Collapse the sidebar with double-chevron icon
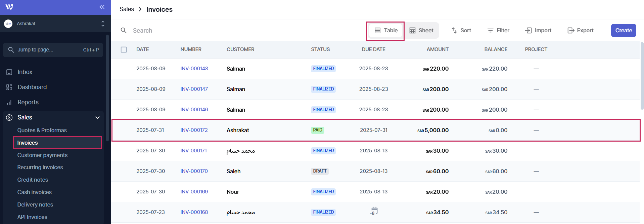This screenshot has height=224, width=644. point(102,7)
